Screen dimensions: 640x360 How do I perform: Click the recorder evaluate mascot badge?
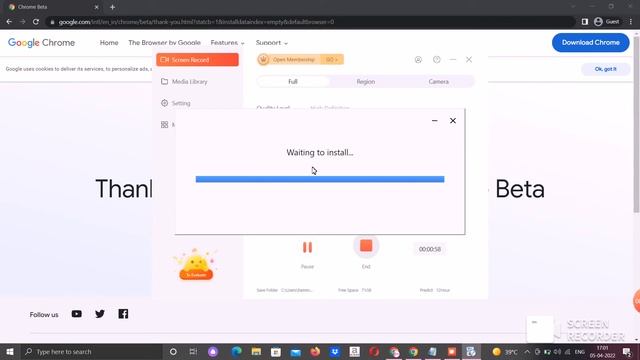click(196, 264)
